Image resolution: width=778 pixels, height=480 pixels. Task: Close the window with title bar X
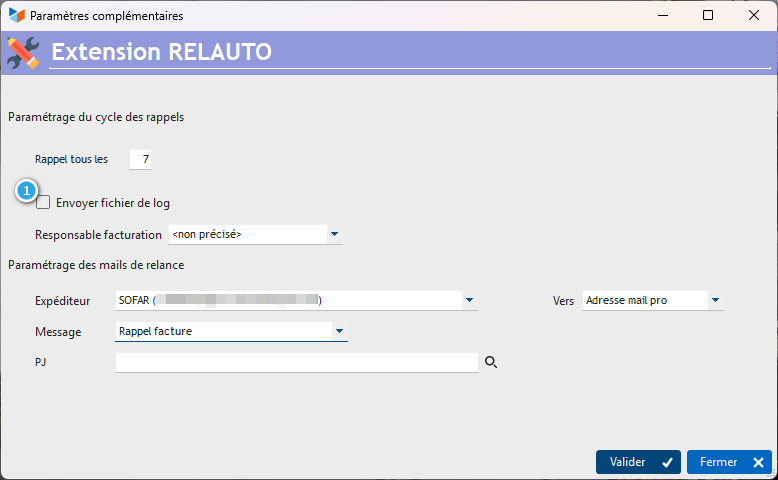(x=754, y=15)
